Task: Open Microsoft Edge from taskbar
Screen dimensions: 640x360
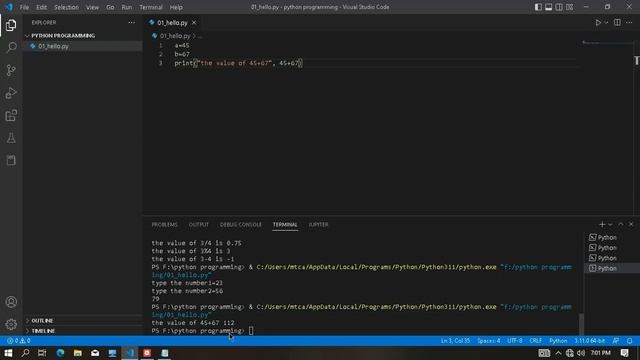Action: tap(60, 353)
